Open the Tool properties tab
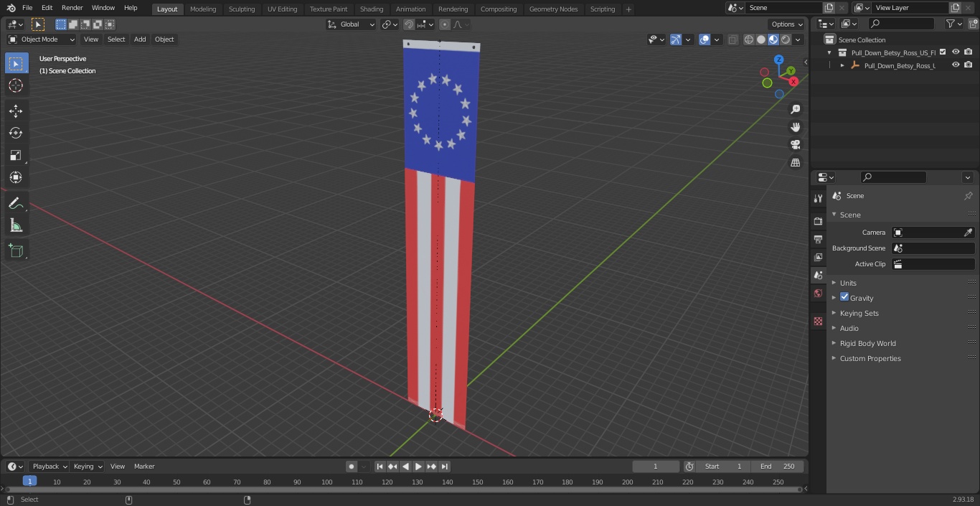This screenshot has width=980, height=506. pos(818,198)
